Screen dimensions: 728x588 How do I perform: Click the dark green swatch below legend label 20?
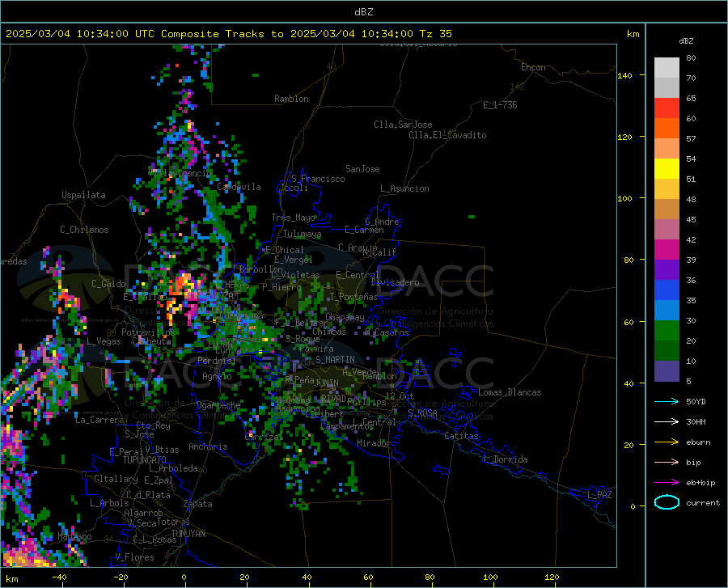tap(667, 351)
